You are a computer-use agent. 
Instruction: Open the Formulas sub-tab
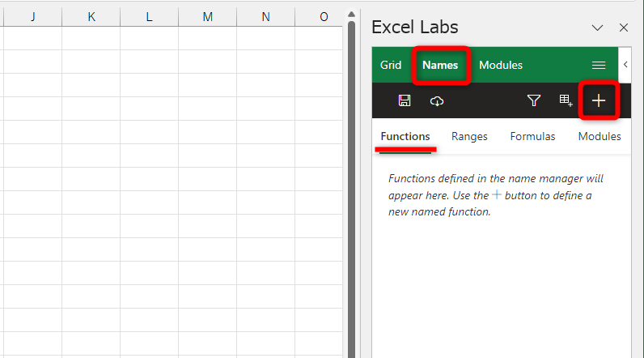pyautogui.click(x=532, y=136)
